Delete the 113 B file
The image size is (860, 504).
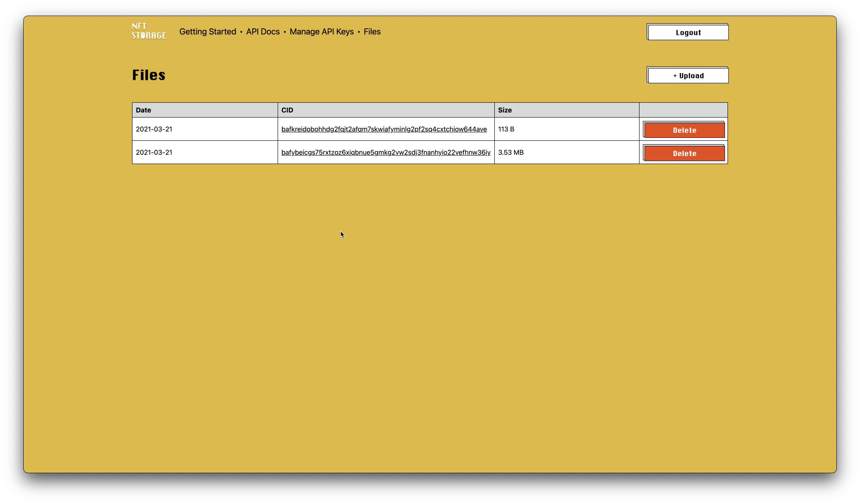684,130
